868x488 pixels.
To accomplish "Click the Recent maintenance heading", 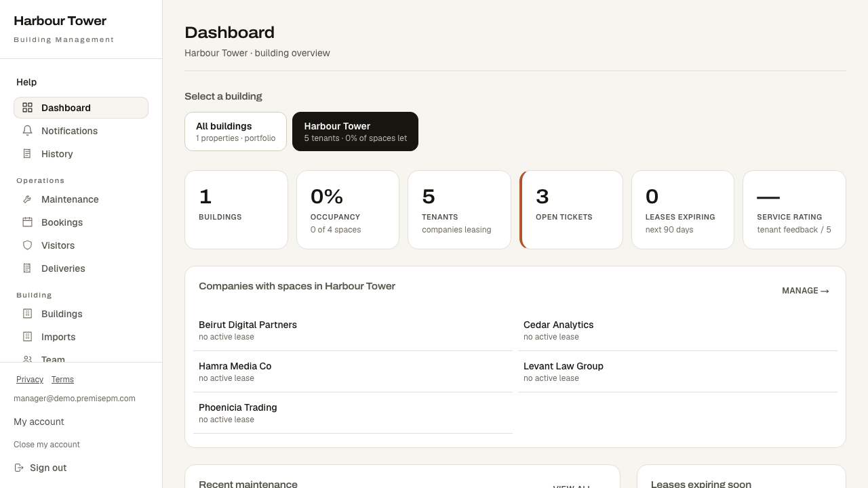I will [248, 484].
